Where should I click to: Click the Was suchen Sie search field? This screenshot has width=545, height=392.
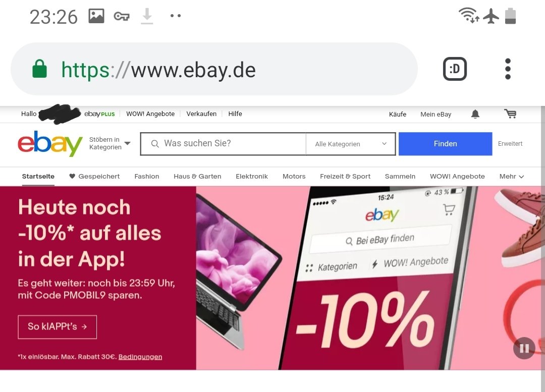[x=224, y=144]
